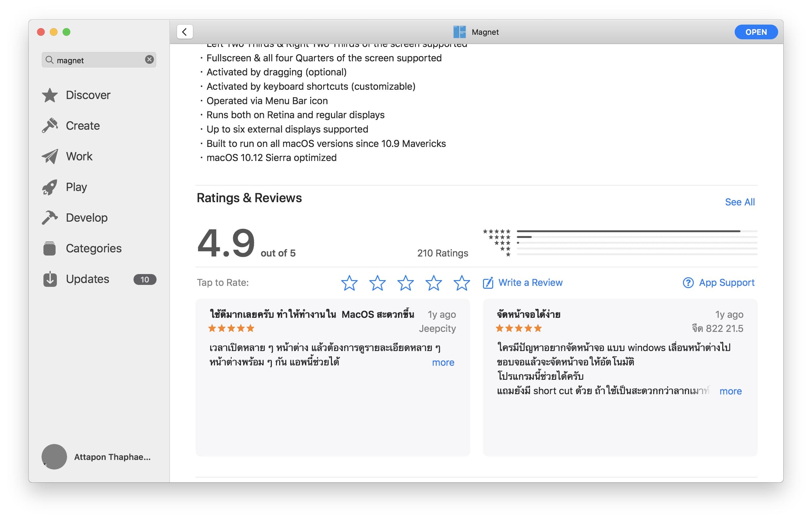Expand Jeepcity's review with more
This screenshot has width=812, height=520.
[443, 362]
